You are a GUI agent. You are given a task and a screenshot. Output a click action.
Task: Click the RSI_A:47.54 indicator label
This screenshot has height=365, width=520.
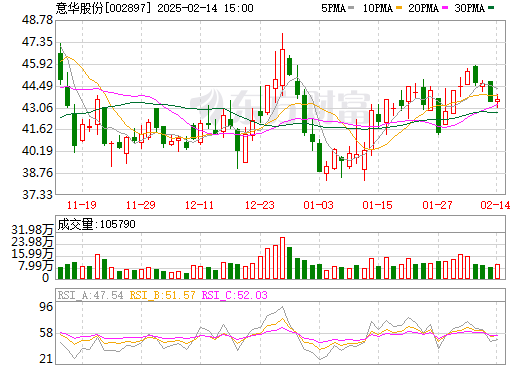(x=90, y=295)
